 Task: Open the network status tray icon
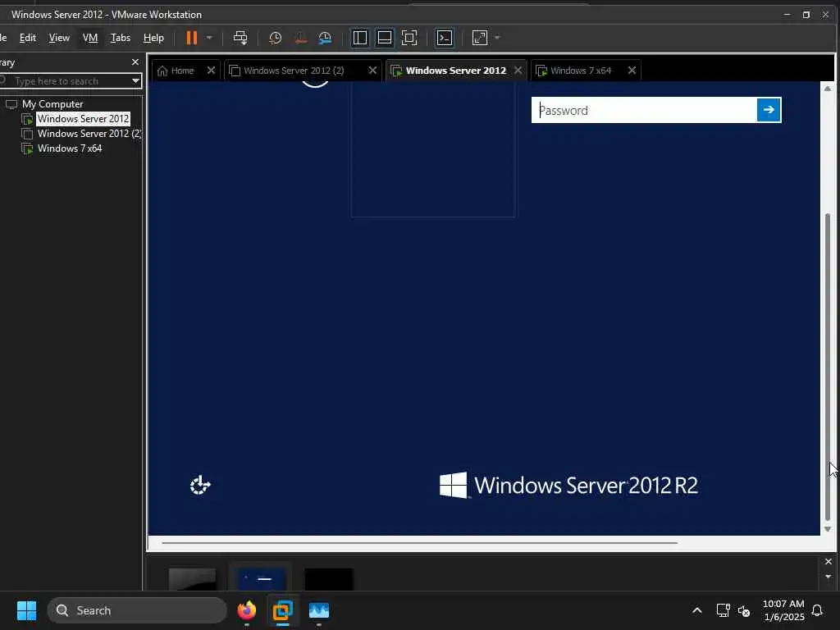click(724, 610)
